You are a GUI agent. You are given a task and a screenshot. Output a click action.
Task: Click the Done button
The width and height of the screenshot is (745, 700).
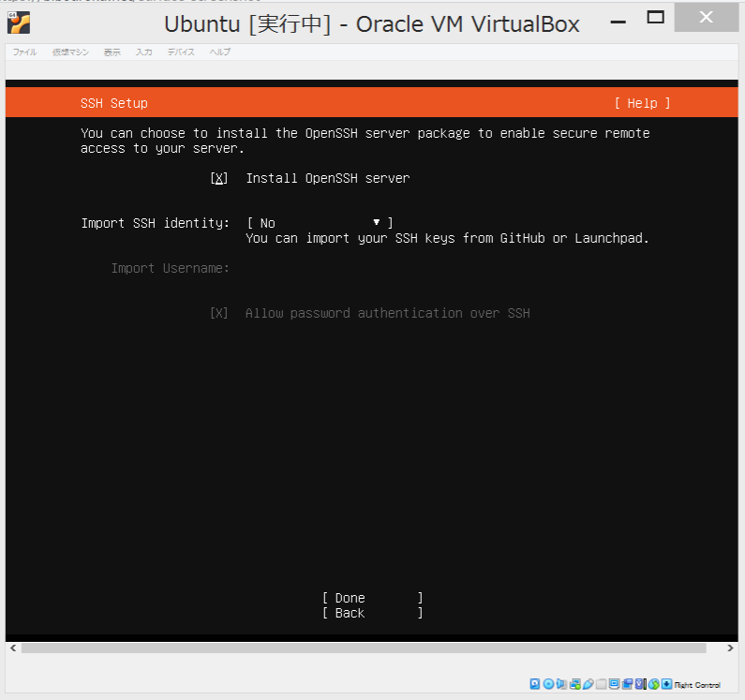click(x=373, y=598)
